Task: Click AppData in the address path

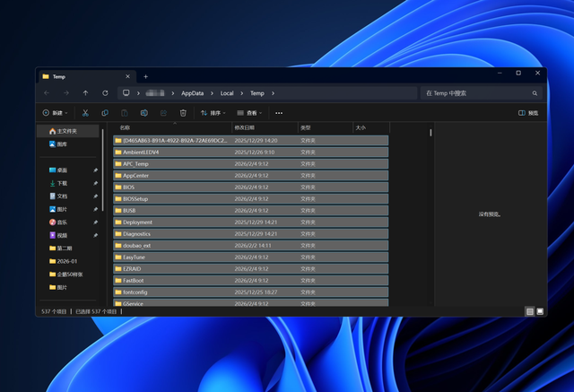Action: pyautogui.click(x=192, y=93)
